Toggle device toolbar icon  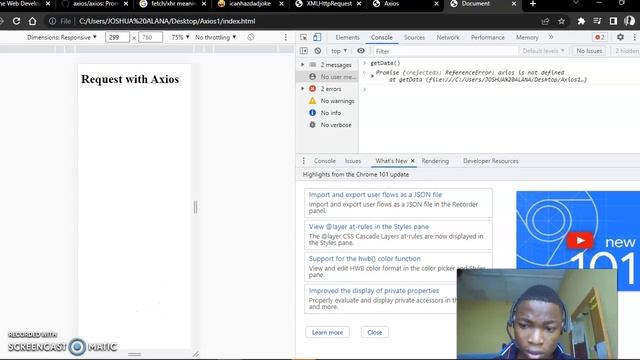pos(317,37)
